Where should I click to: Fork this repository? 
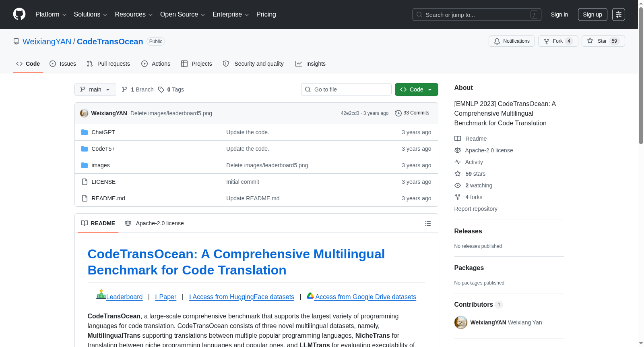click(x=558, y=41)
